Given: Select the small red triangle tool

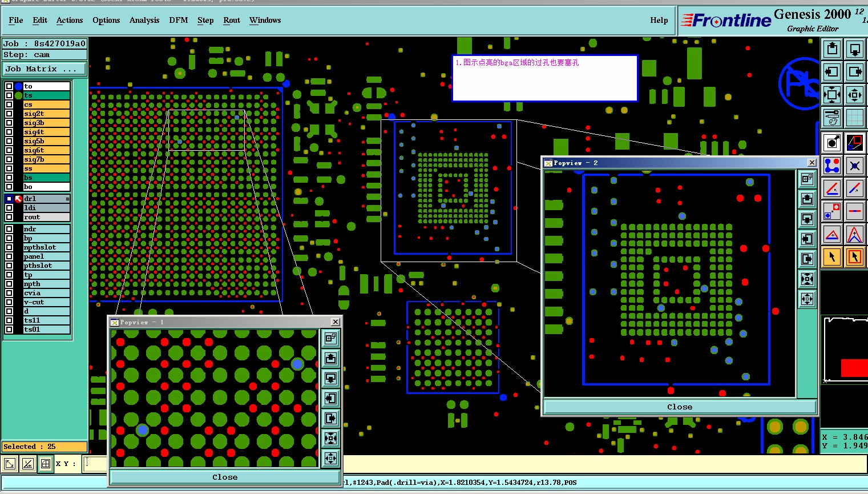Looking at the screenshot, I should [x=832, y=234].
